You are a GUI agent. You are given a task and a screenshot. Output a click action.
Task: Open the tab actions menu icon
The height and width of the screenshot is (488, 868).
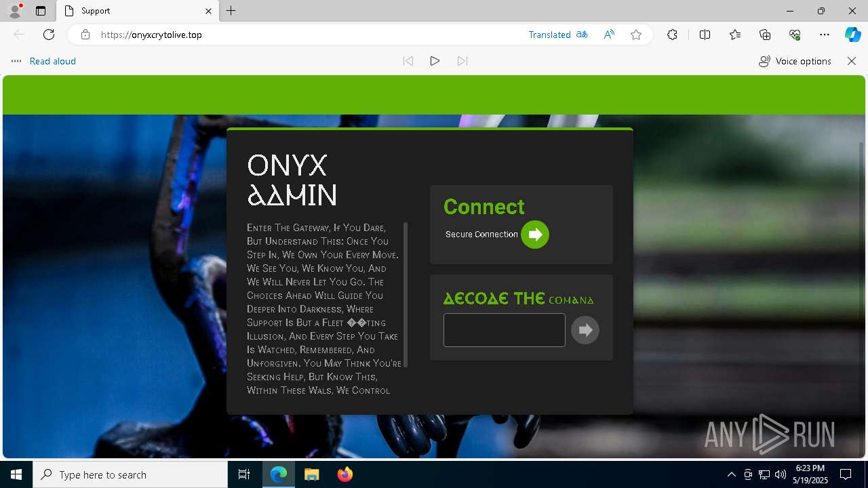41,11
